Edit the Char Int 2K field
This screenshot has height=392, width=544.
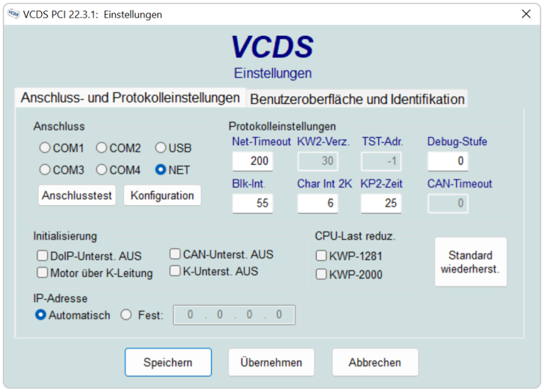[x=317, y=203]
